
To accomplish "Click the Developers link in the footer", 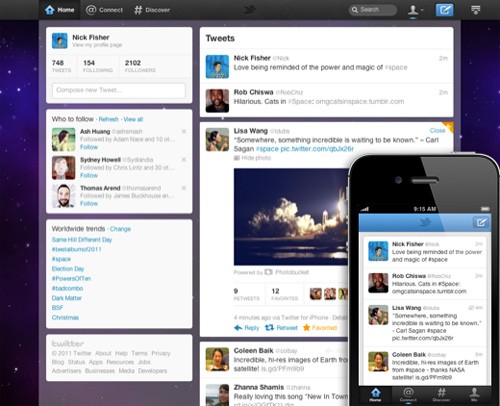I will coord(153,371).
